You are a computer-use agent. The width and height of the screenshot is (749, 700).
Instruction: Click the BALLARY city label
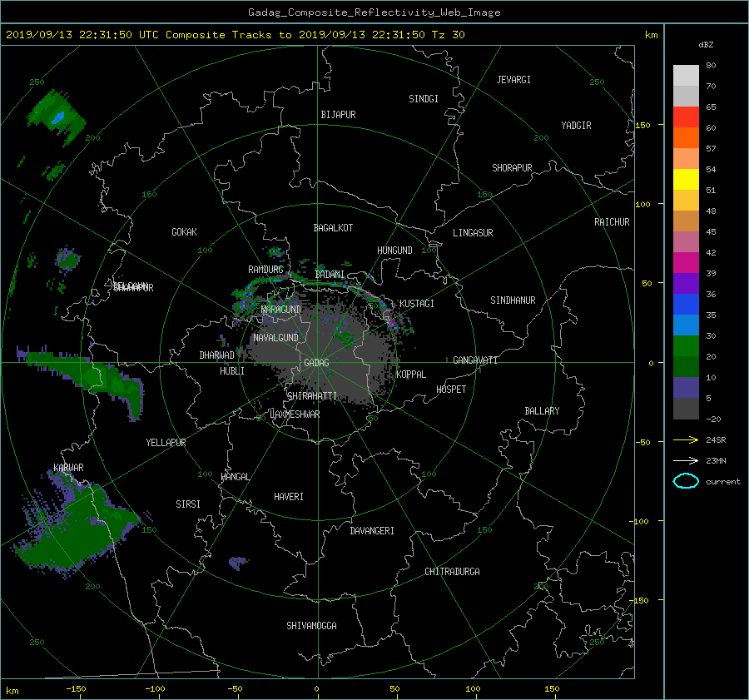pos(542,411)
